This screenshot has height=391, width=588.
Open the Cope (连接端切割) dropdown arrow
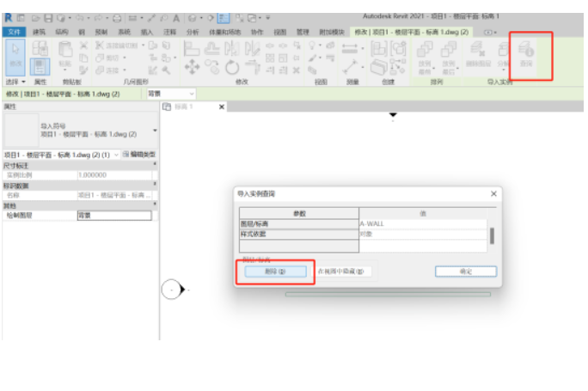[143, 46]
